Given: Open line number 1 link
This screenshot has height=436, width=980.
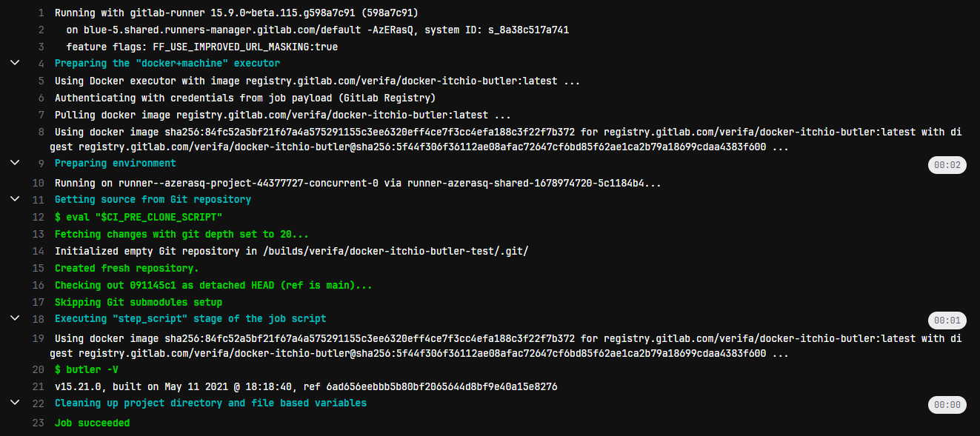Looking at the screenshot, I should pyautogui.click(x=41, y=13).
